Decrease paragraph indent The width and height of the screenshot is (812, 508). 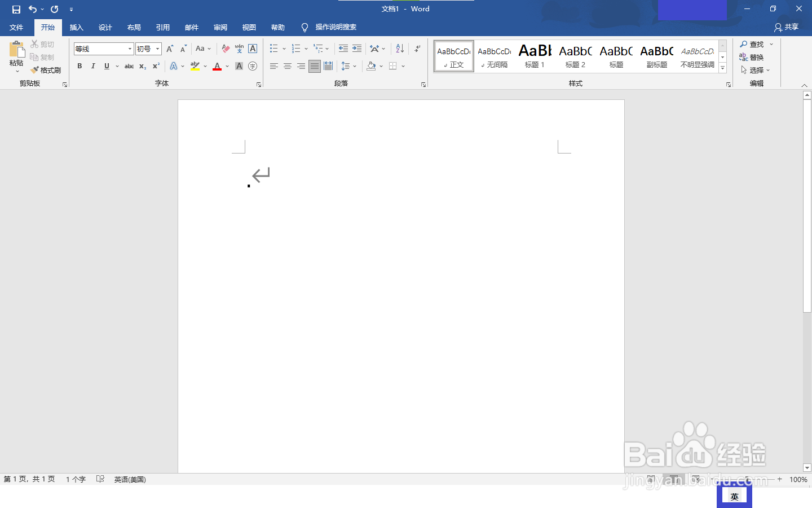click(x=343, y=49)
